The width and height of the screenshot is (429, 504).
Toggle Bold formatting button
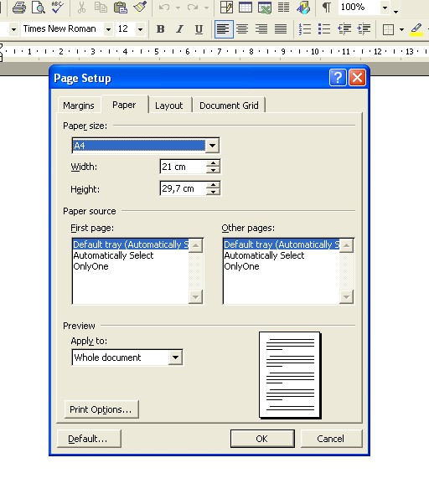[161, 29]
